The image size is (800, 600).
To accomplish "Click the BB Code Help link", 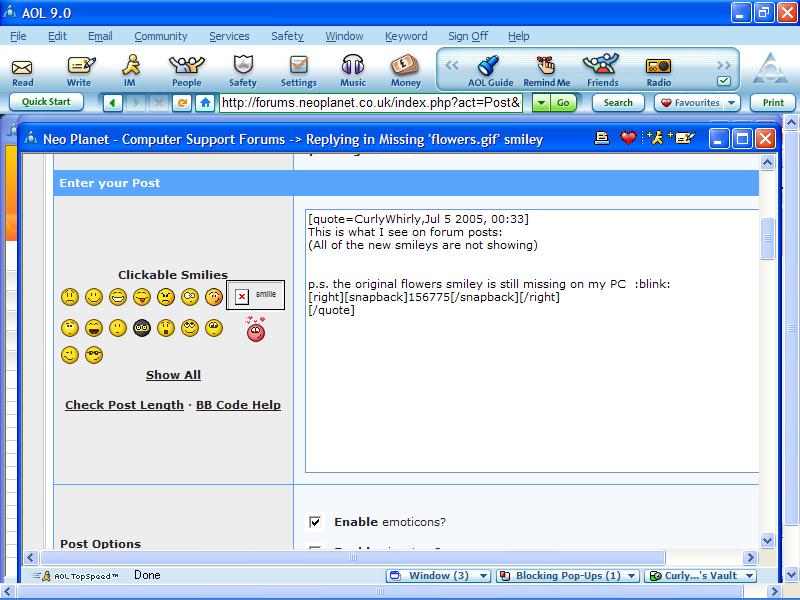I will coord(238,405).
